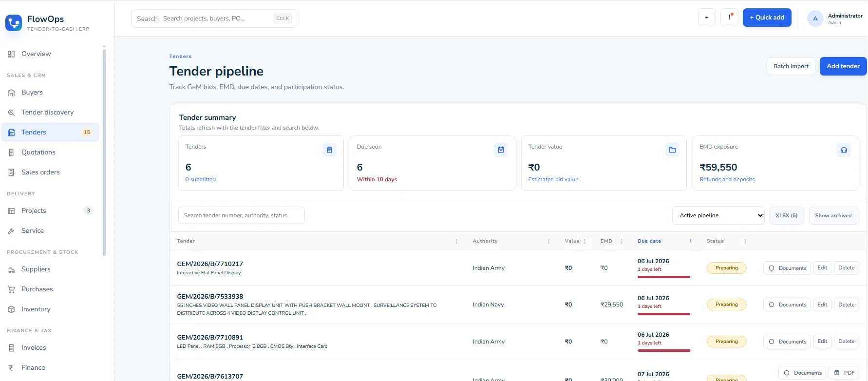Edit tender GEM/2026/B/7710217
This screenshot has height=381, width=868.
822,268
